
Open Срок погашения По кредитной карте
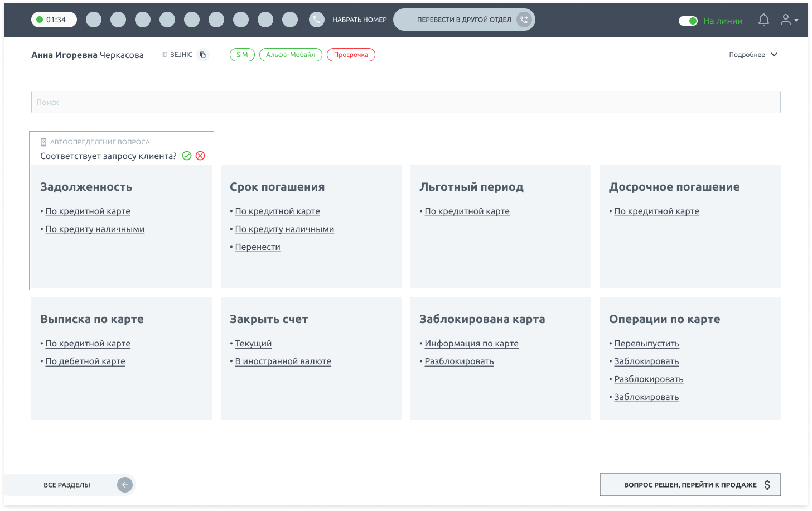click(277, 211)
